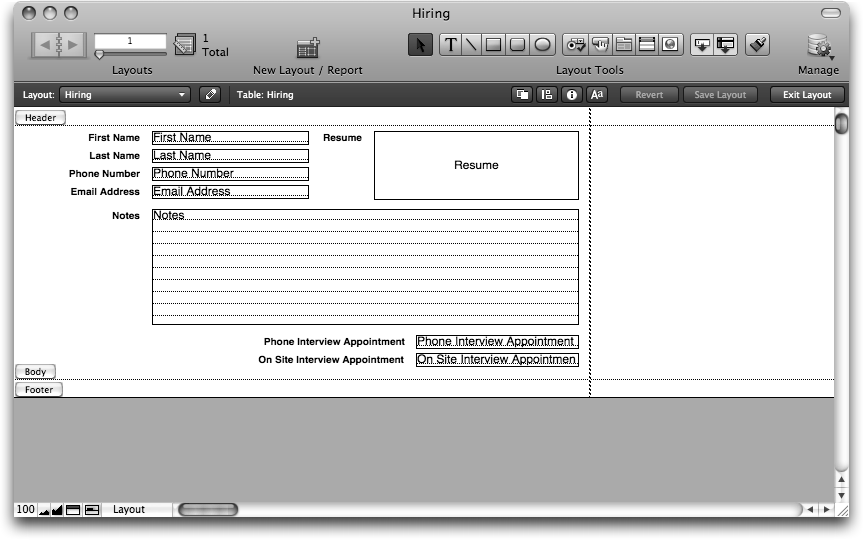Click the Exit Layout button
Screen dimensions: 863x540
click(807, 95)
